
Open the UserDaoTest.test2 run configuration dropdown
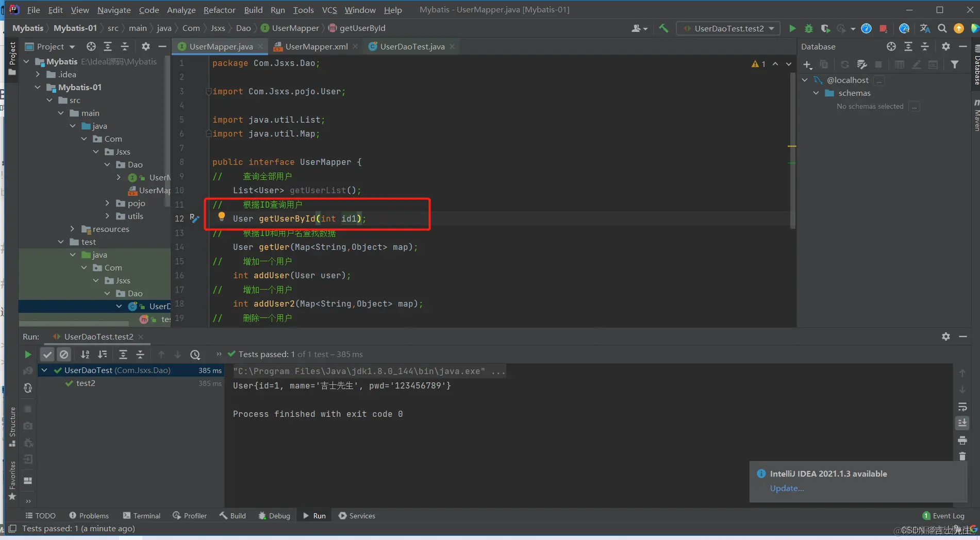pos(728,28)
